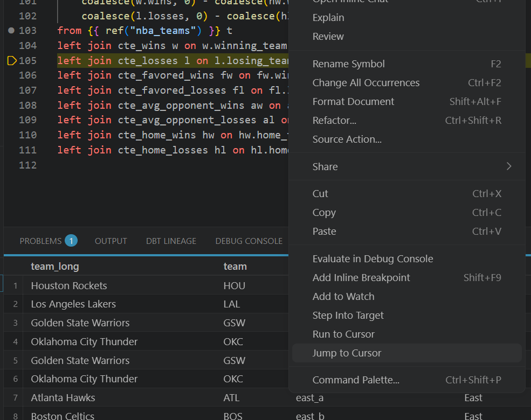This screenshot has height=420, width=531.
Task: Choose Change All Occurrences
Action: tap(406, 83)
